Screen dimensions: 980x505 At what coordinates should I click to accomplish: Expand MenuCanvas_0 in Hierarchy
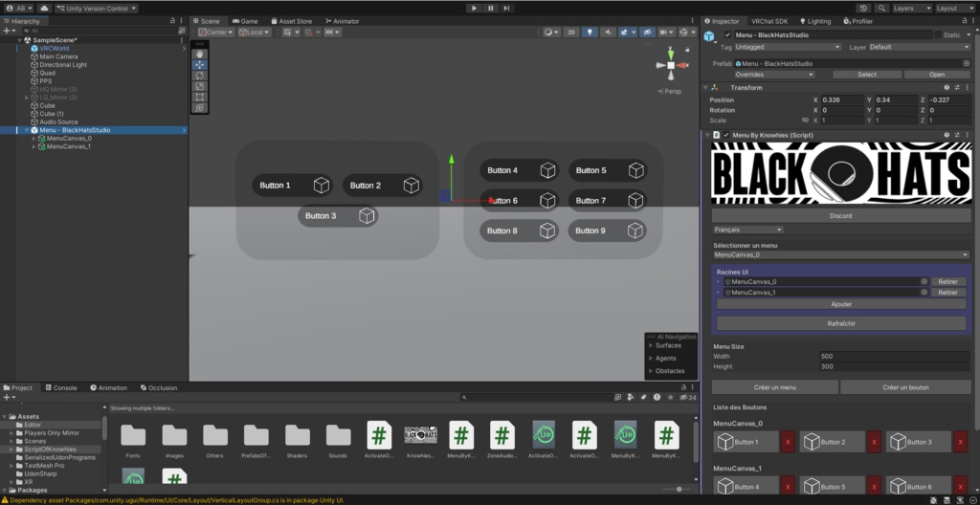tap(33, 138)
